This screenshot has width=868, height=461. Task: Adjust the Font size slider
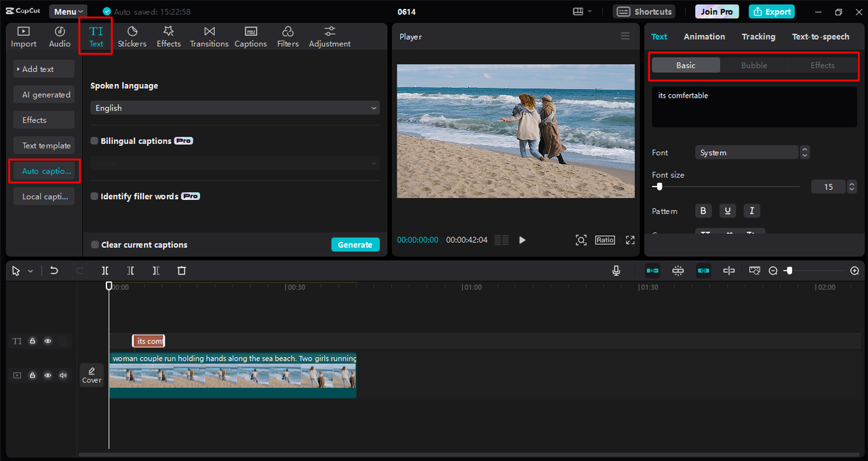click(726, 186)
